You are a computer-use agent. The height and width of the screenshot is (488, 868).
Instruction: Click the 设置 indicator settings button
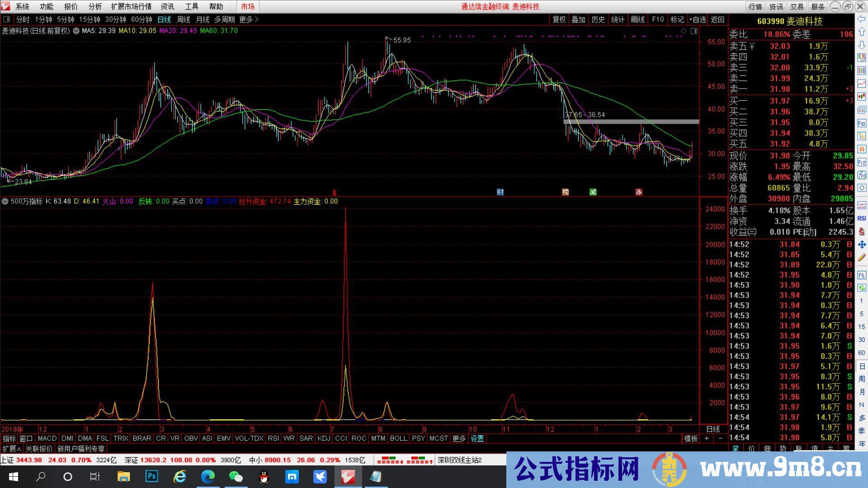(x=477, y=438)
